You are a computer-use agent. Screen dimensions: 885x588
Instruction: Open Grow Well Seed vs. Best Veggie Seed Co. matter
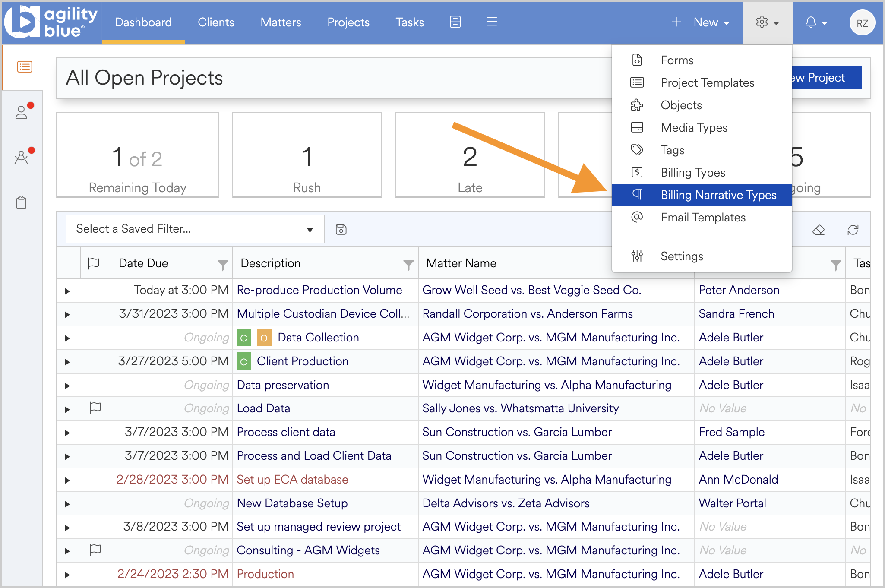(x=532, y=290)
